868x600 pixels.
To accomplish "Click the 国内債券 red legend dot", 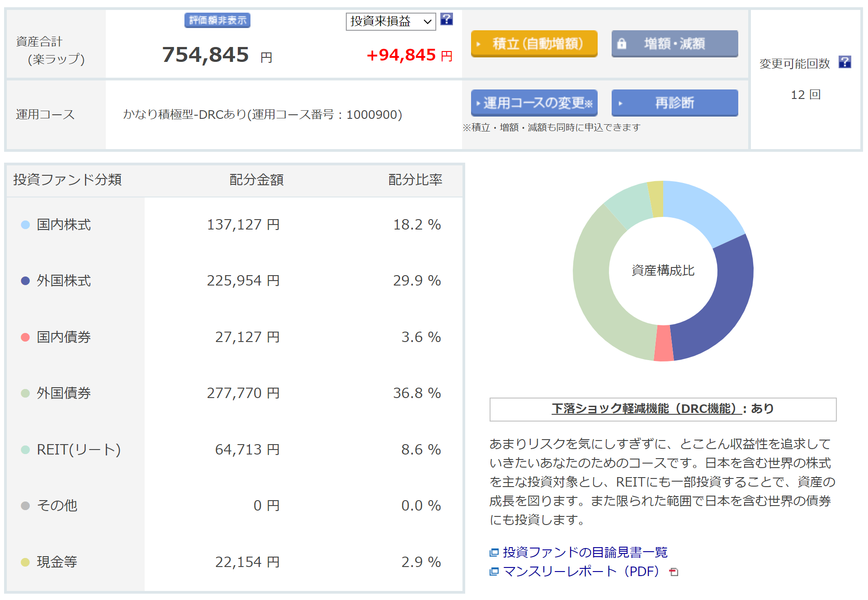I will point(25,337).
